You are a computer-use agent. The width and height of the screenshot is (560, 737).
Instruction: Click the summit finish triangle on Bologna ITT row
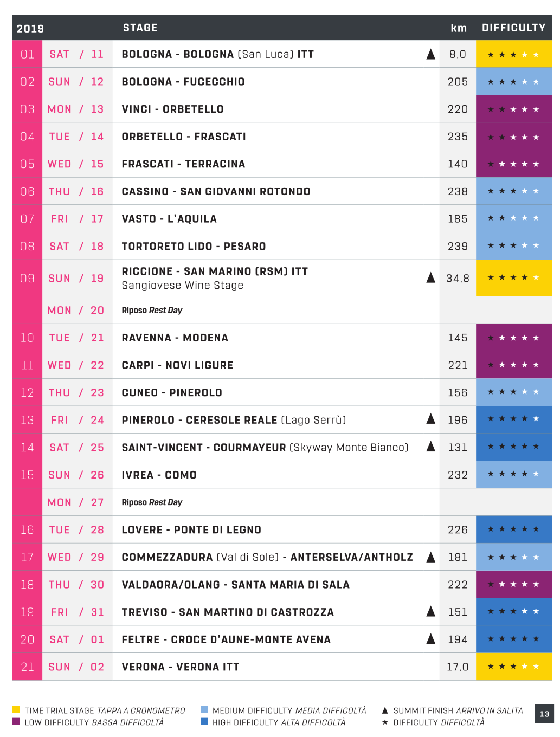point(431,54)
